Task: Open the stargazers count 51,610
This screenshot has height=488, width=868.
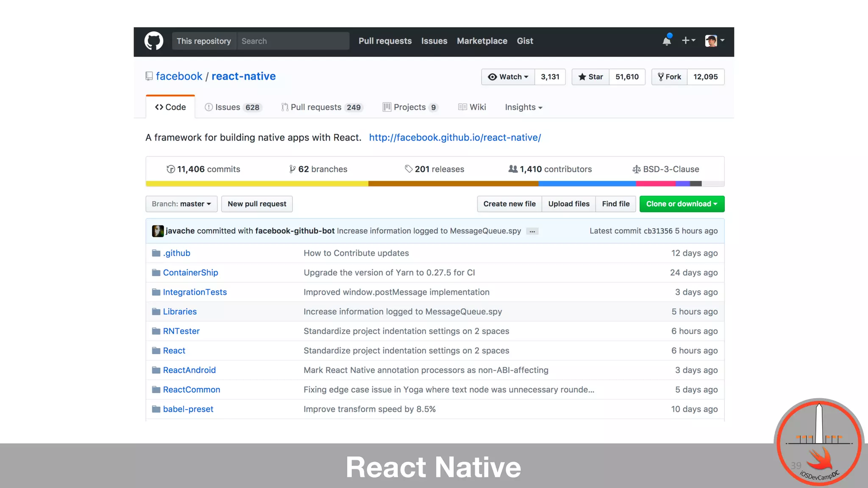Action: (x=627, y=77)
